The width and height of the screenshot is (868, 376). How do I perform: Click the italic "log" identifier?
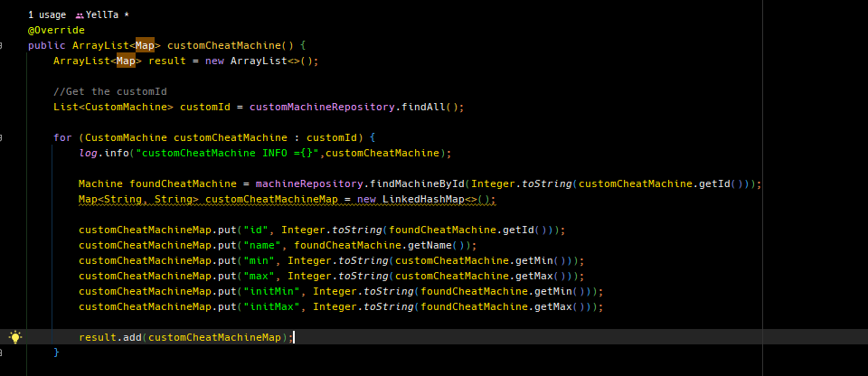(x=88, y=153)
